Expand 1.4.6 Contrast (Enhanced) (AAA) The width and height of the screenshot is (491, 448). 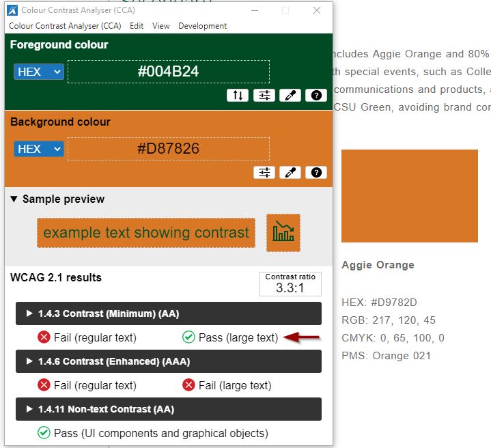tap(169, 361)
